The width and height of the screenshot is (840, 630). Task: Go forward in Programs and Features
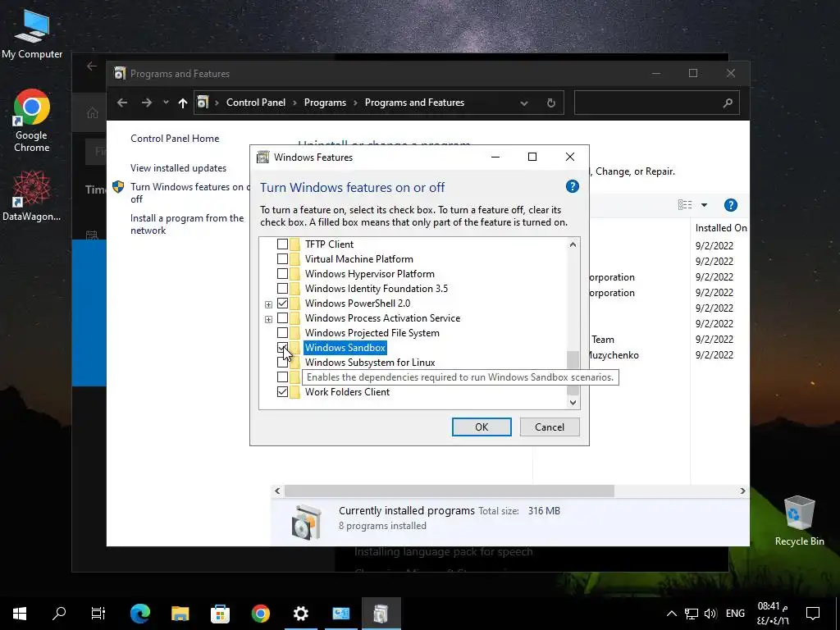tap(146, 103)
